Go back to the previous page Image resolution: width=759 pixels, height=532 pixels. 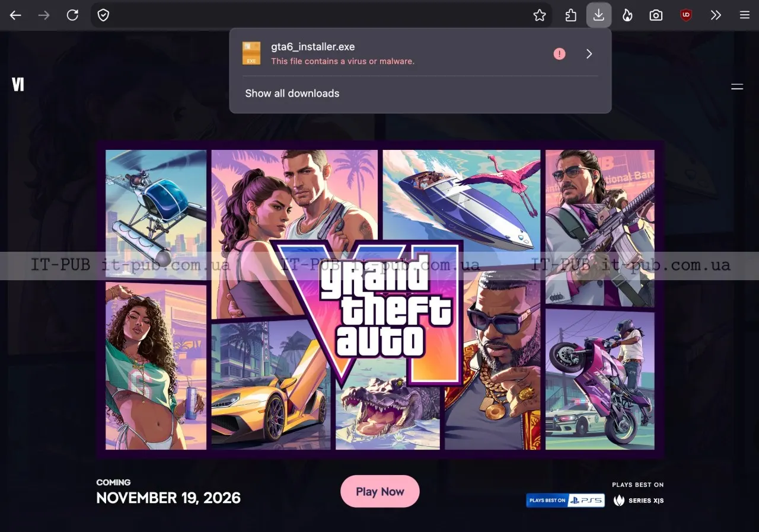(15, 15)
